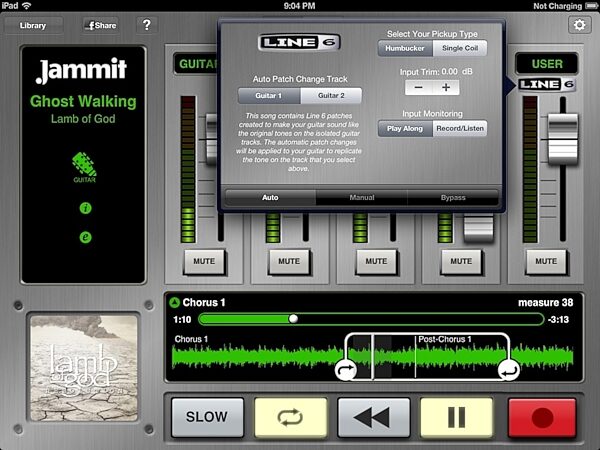The height and width of the screenshot is (450, 600).
Task: Click the 9:04 PM clock
Action: [x=300, y=6]
